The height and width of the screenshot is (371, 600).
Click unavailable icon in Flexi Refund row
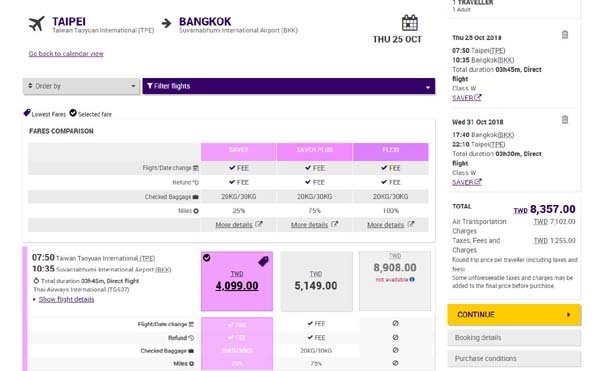tap(395, 337)
